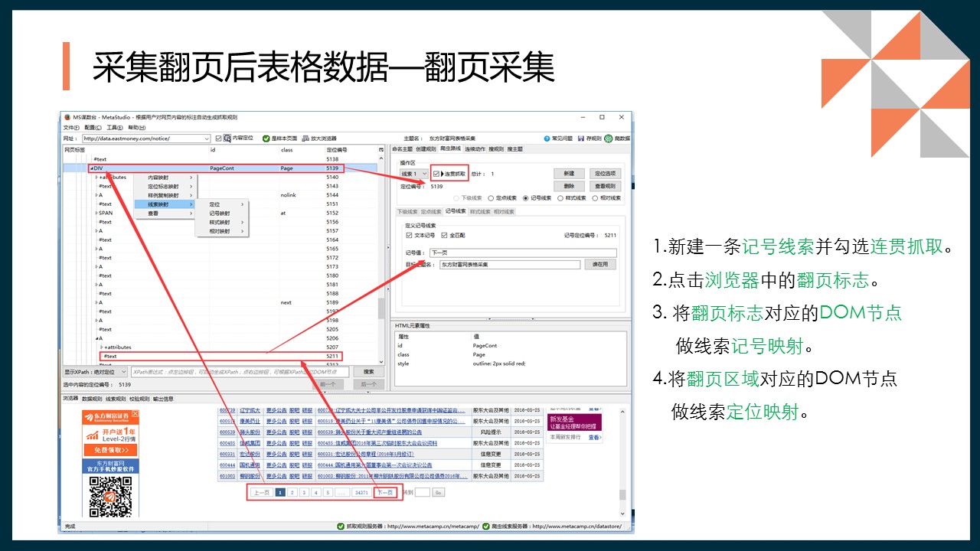Select the 样式线索 radio button
Image resolution: width=980 pixels, height=551 pixels.
pos(560,198)
